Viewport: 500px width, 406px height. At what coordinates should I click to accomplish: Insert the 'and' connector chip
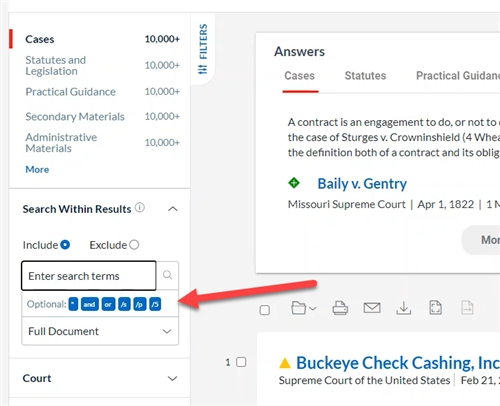pyautogui.click(x=89, y=304)
